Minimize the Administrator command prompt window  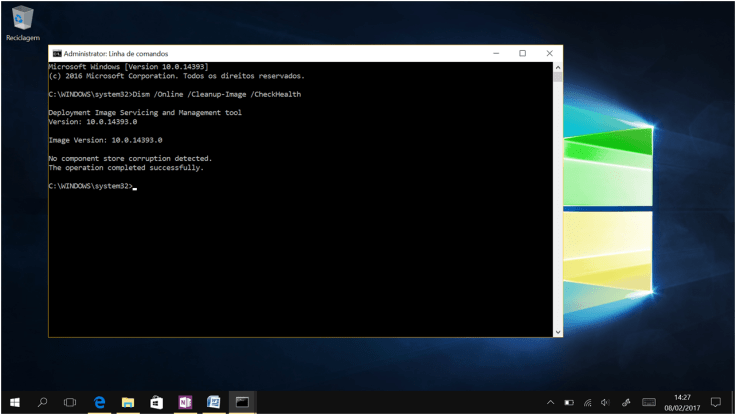coord(495,54)
